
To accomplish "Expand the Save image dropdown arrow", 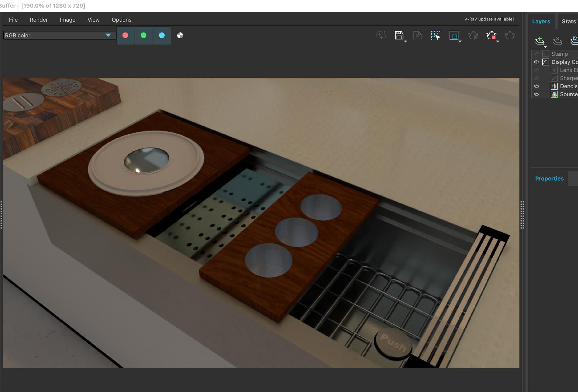I will 406,42.
